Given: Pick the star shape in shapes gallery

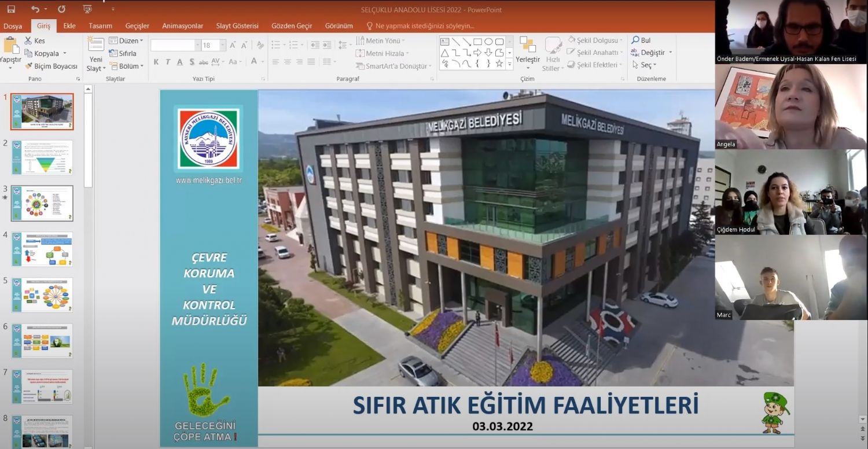Looking at the screenshot, I should pos(499,64).
